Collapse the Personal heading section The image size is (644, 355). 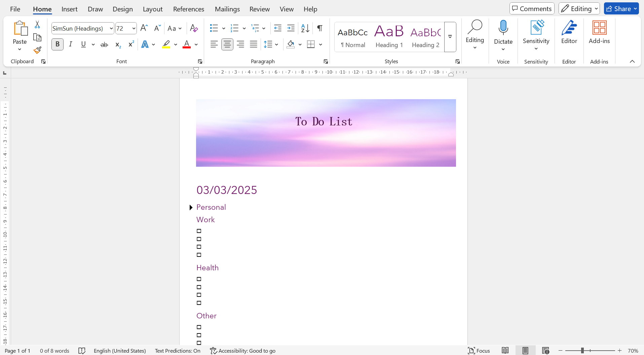tap(191, 207)
